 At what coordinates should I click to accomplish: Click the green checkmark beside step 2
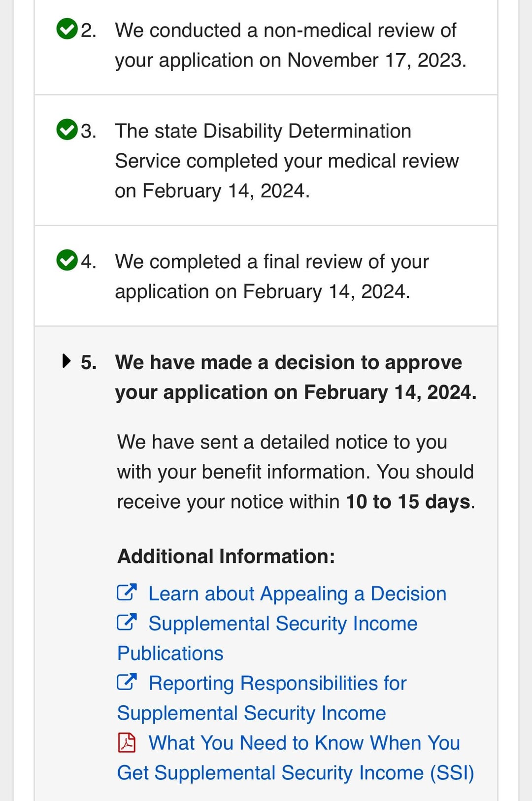(x=67, y=29)
